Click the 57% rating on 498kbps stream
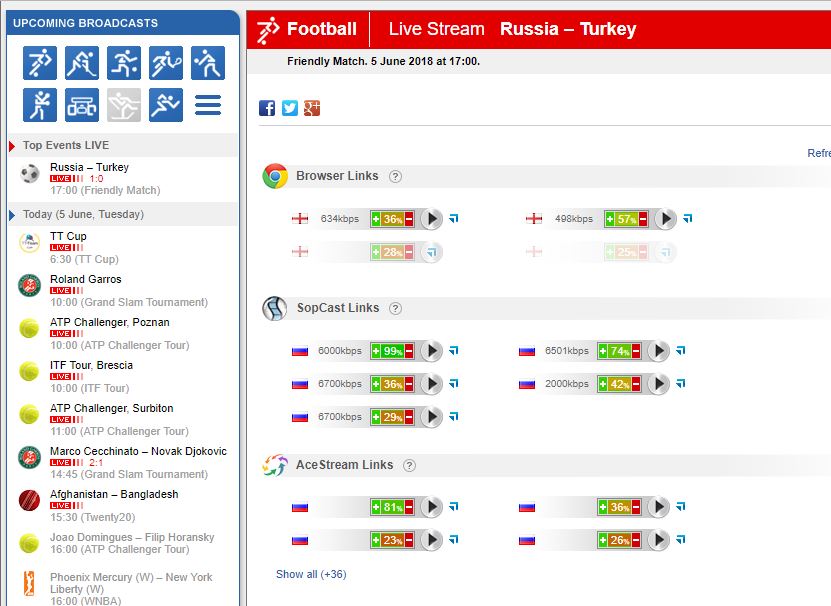Viewport: 831px width, 606px height. pyautogui.click(x=626, y=219)
